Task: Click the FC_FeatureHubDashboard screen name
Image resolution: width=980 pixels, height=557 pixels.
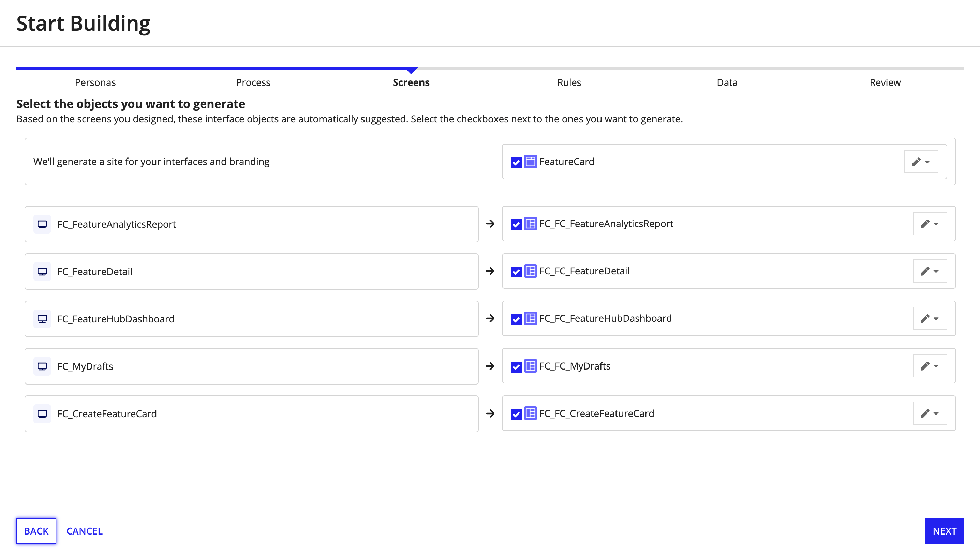Action: coord(116,319)
